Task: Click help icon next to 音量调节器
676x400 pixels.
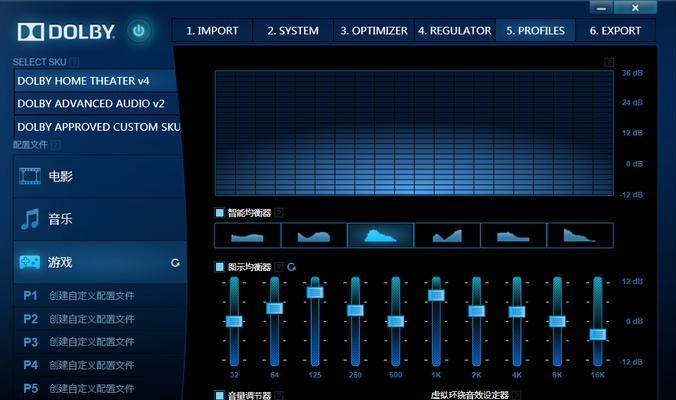Action: tap(279, 395)
